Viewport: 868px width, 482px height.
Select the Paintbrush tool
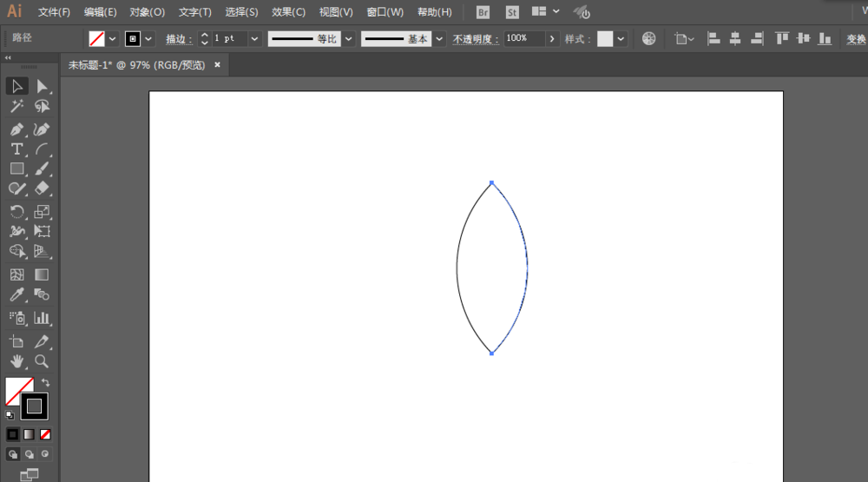pyautogui.click(x=42, y=168)
